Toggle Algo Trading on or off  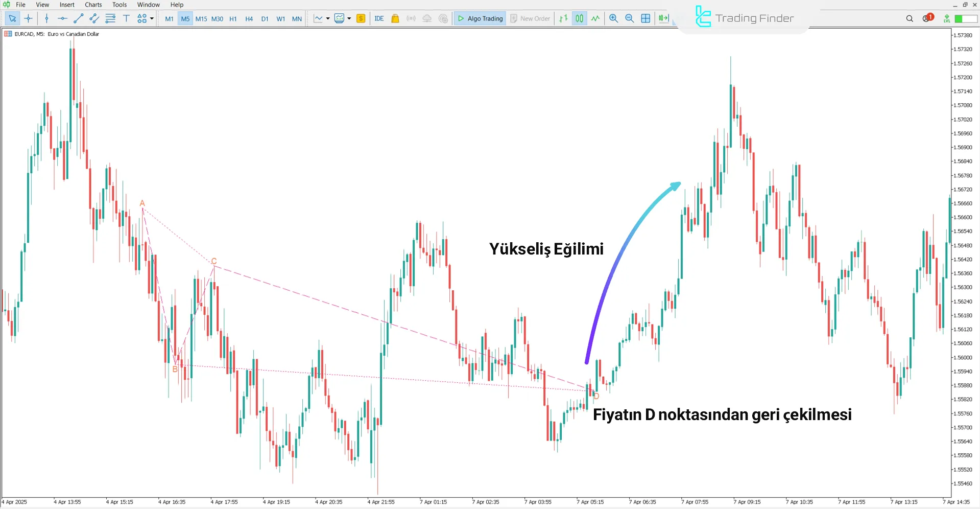point(480,18)
